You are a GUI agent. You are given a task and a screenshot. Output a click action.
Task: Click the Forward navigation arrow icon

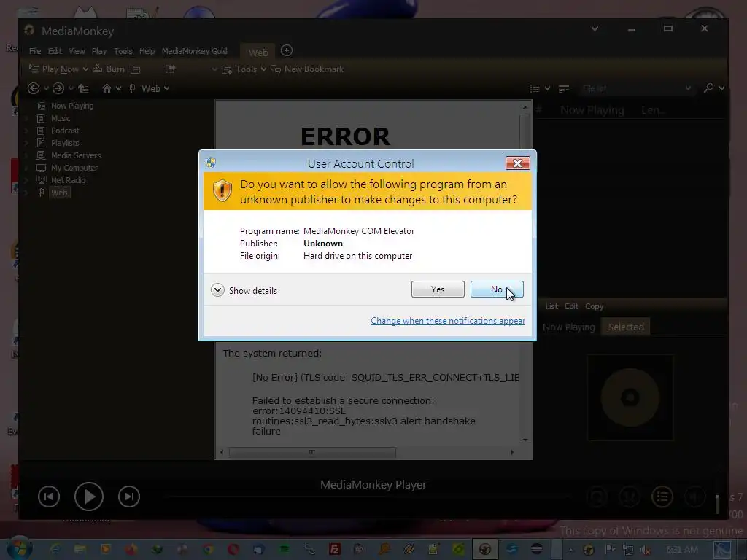coord(58,88)
